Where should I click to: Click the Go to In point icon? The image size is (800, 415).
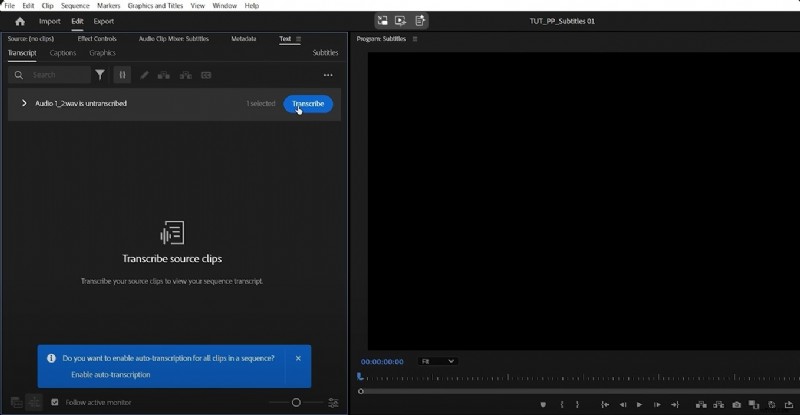pyautogui.click(x=605, y=405)
